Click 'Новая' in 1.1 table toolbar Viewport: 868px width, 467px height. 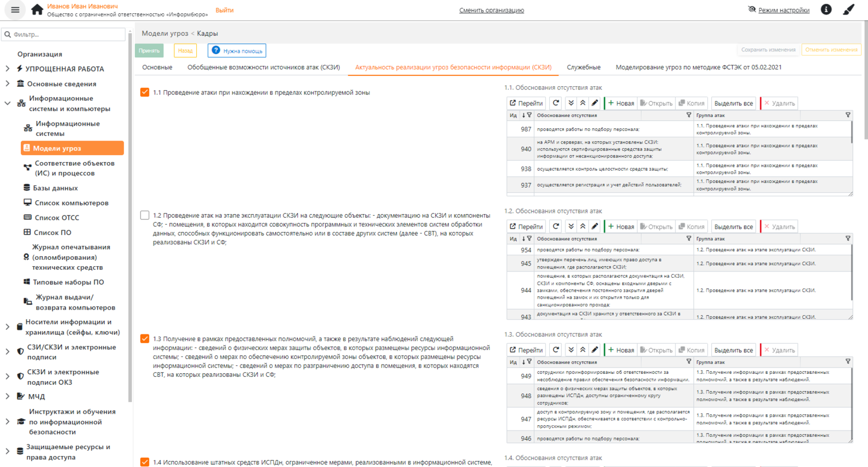coord(621,104)
